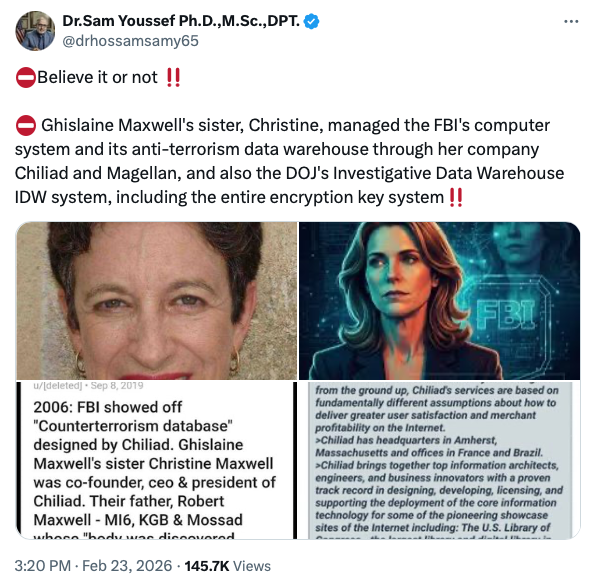This screenshot has width=597, height=582.
Task: Click the glowing FBI logo in the illustration
Action: click(506, 314)
